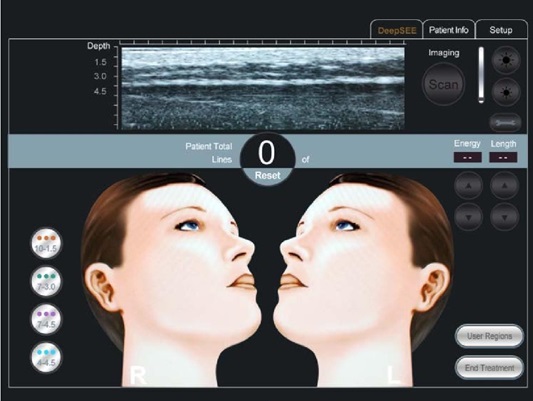Image resolution: width=533 pixels, height=401 pixels.
Task: Increase the Length with up arrow
Action: pos(504,186)
